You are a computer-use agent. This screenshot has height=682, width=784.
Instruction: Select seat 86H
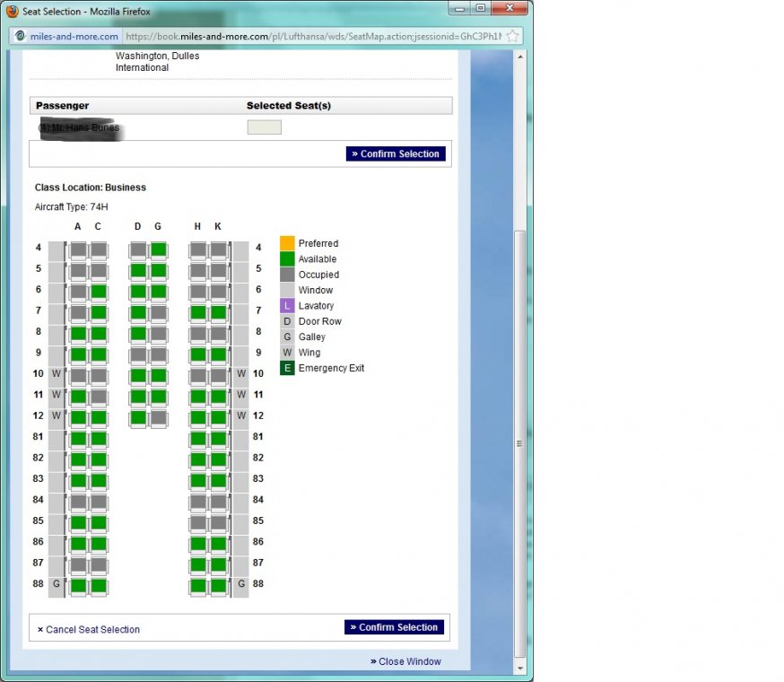click(x=197, y=544)
